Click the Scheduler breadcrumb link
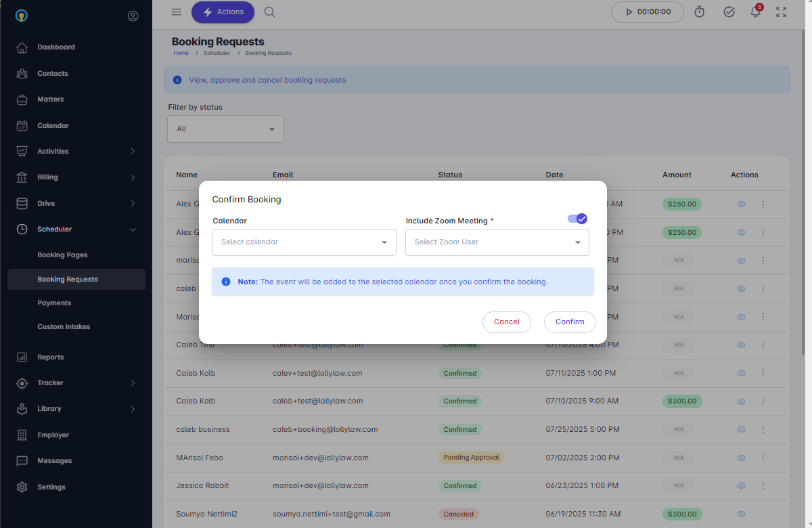This screenshot has width=812, height=528. (217, 53)
